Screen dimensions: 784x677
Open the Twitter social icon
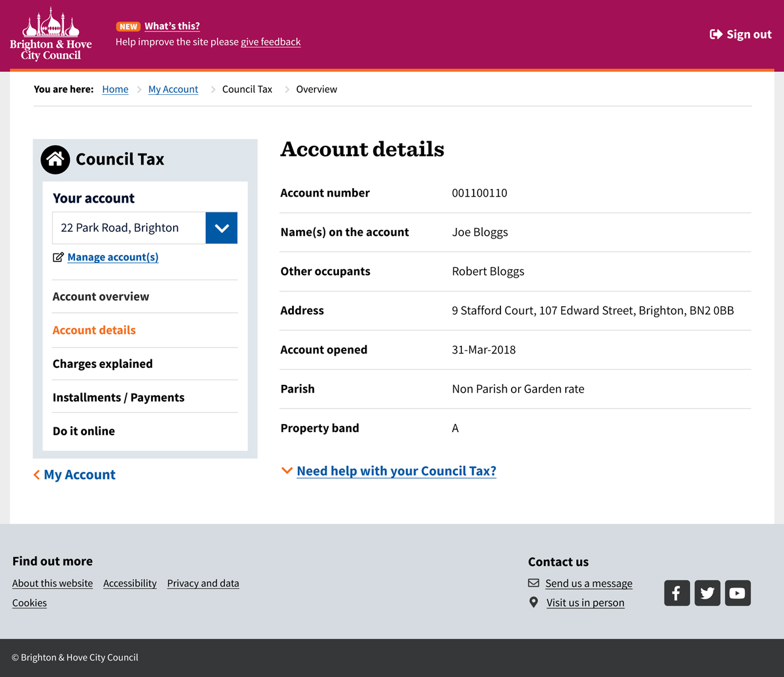[x=707, y=593]
